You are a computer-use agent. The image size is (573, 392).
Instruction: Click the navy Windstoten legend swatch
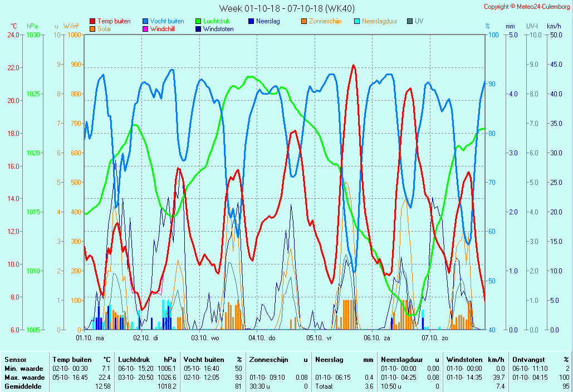[198, 29]
